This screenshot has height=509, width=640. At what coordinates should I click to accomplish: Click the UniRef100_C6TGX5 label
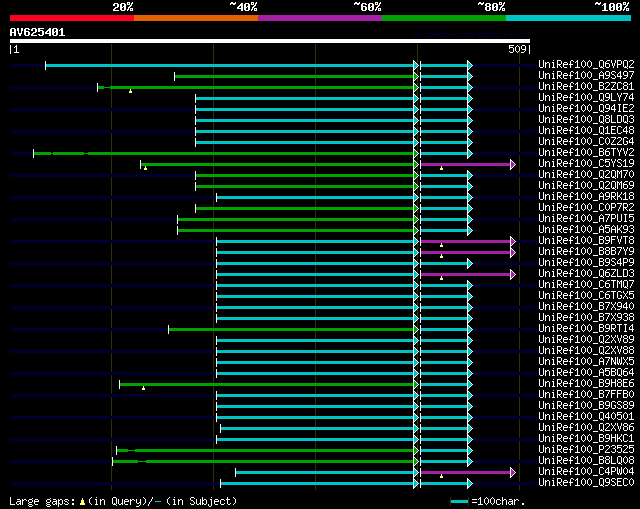tap(586, 296)
